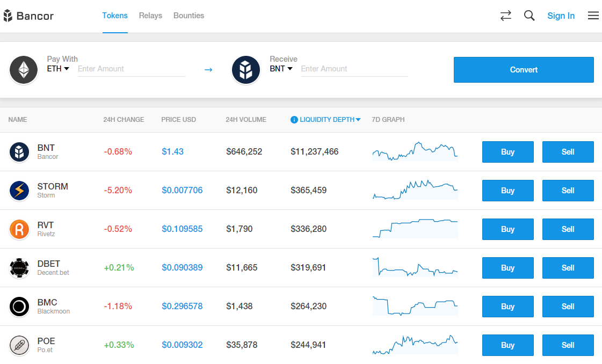This screenshot has width=602, height=364.
Task: Click Sell for BNT
Action: 568,152
